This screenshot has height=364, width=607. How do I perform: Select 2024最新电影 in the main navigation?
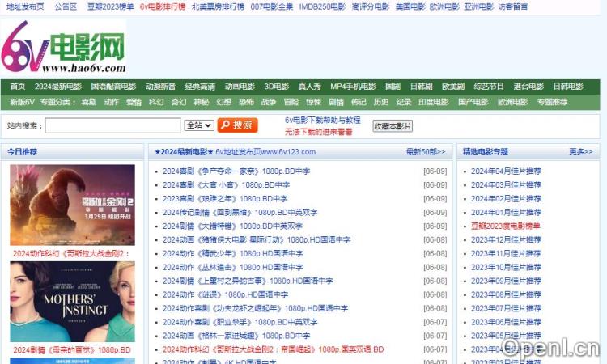(x=58, y=87)
